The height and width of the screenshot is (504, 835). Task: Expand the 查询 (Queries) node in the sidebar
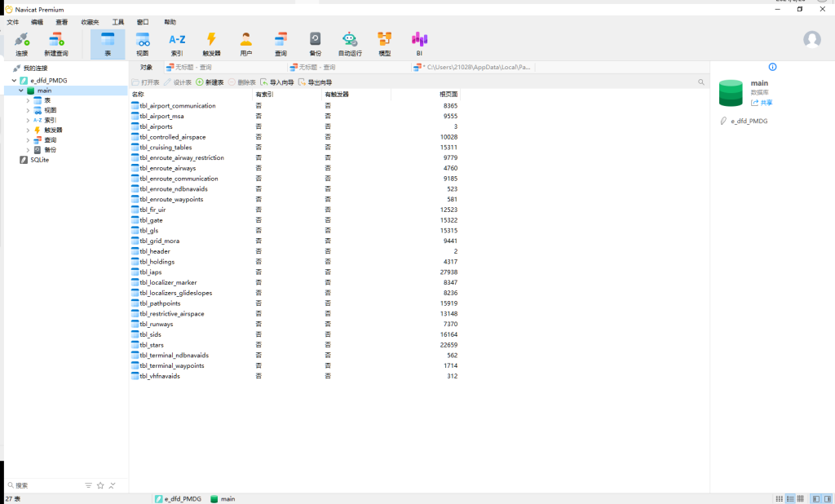point(28,140)
